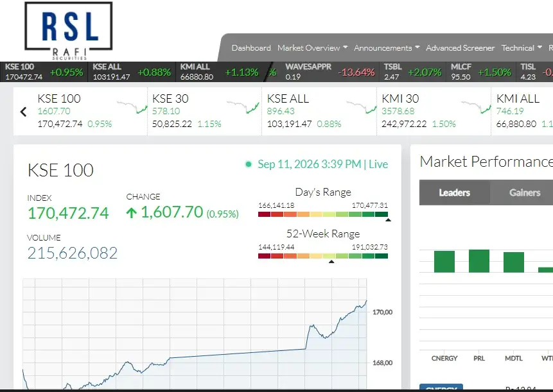The image size is (553, 392).
Task: Click the KSE ALL sparkline chart
Action: tap(361, 107)
